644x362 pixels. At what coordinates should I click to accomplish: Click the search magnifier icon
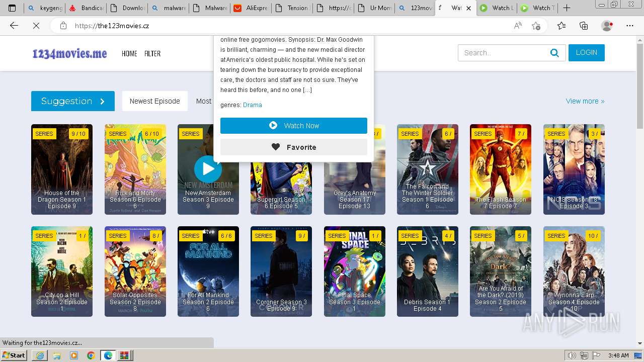(554, 53)
